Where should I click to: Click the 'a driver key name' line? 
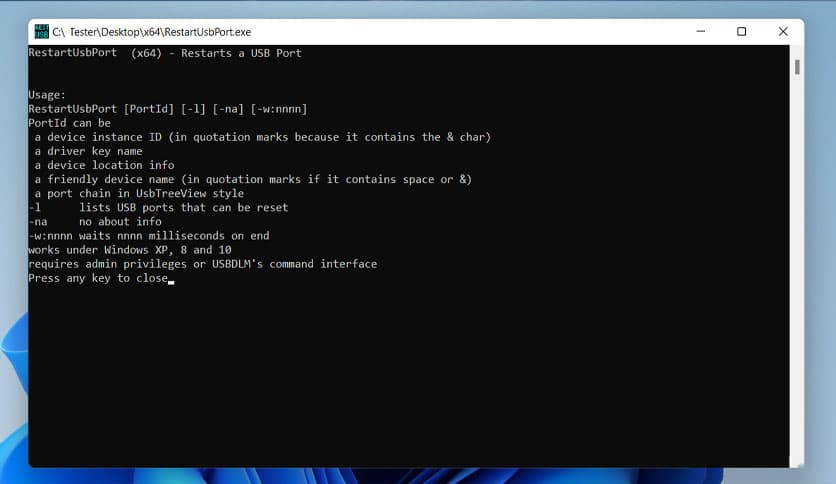[x=89, y=151]
